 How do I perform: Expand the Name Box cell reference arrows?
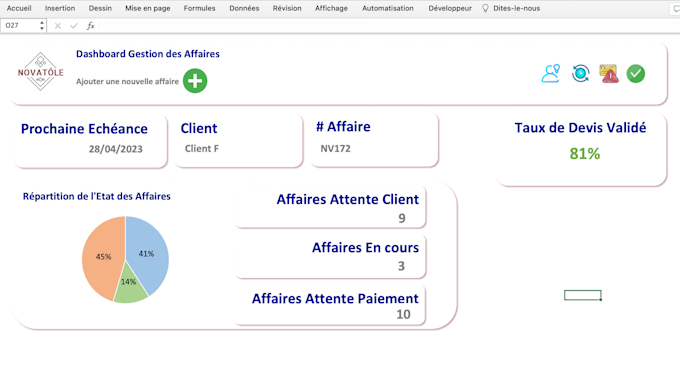point(42,26)
